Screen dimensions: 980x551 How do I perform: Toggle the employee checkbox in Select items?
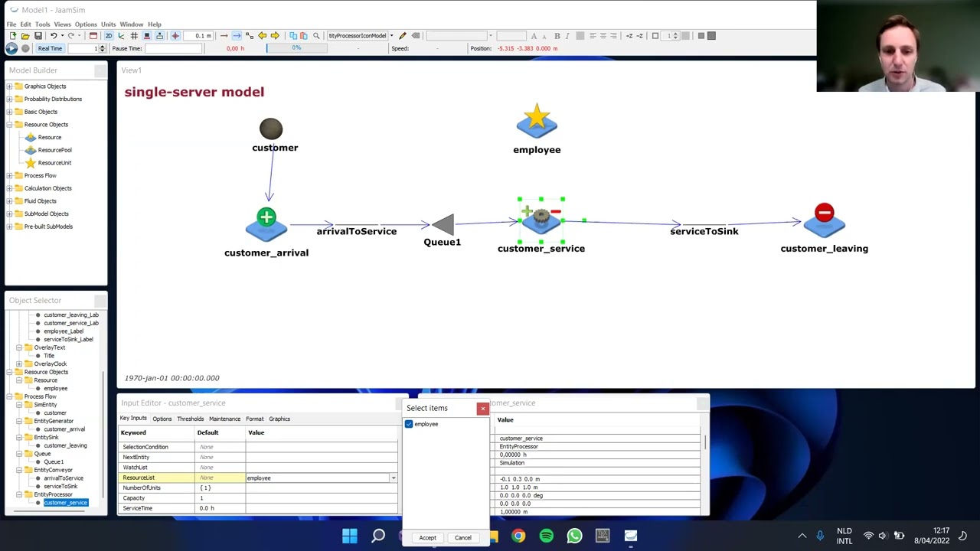pos(409,424)
